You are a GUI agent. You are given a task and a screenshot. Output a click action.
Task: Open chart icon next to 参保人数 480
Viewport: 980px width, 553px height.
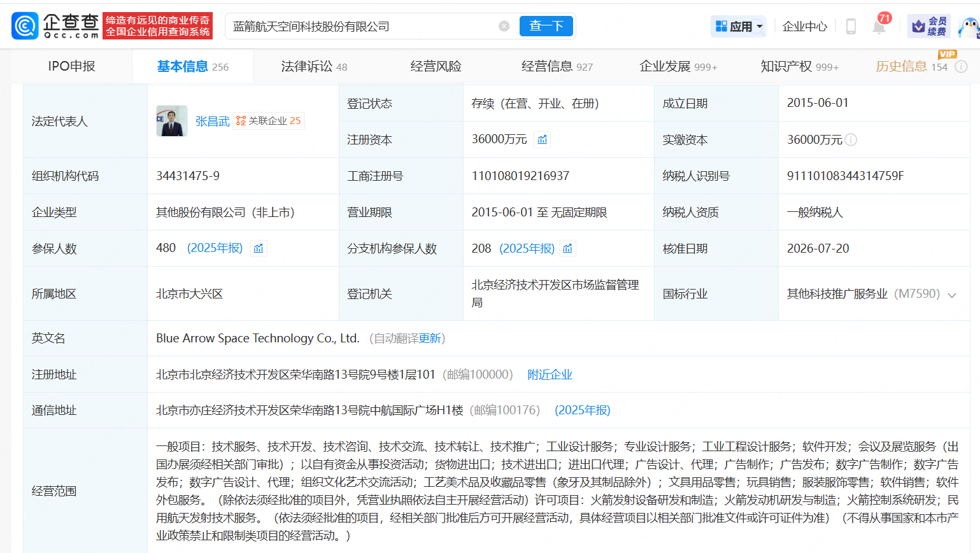pos(259,248)
